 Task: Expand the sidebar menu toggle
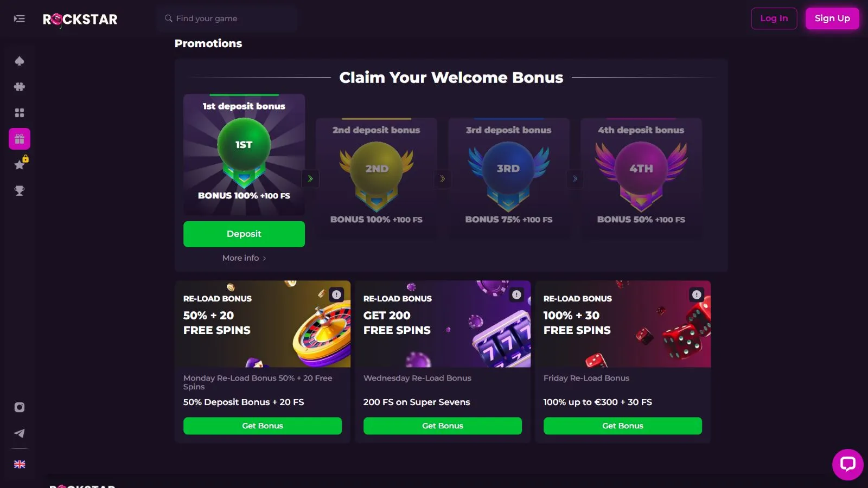[x=20, y=19]
